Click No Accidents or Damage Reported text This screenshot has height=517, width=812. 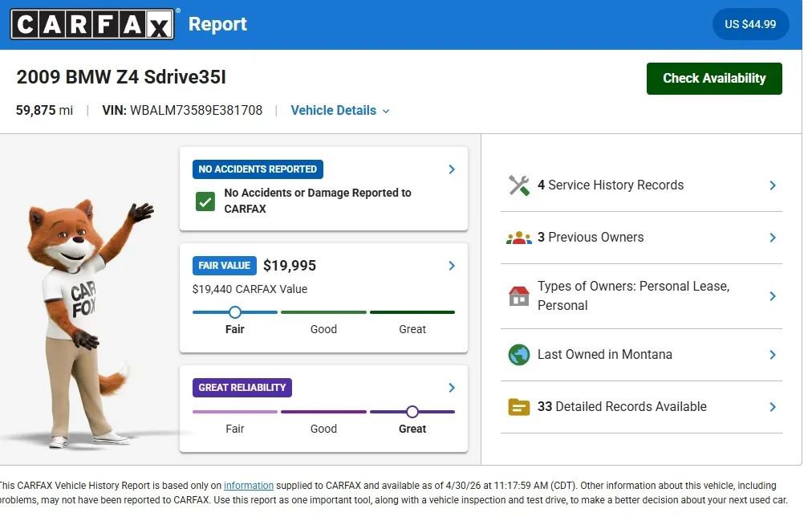[x=318, y=201]
